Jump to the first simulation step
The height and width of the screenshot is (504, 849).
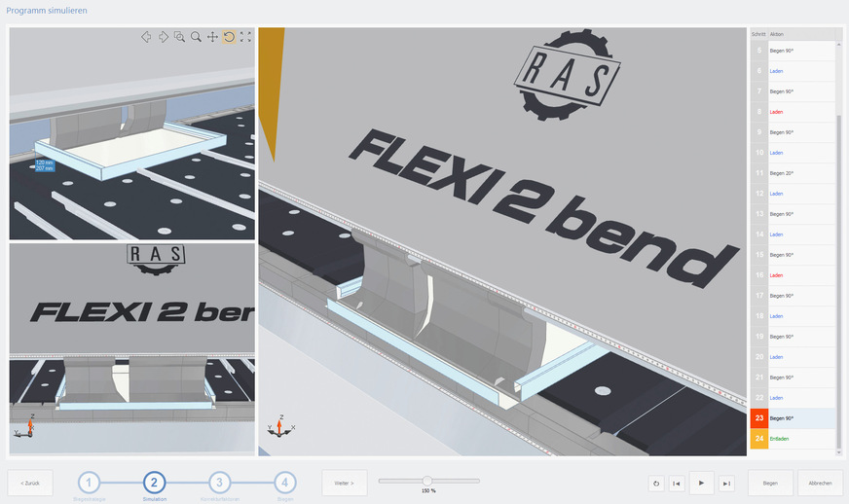[677, 483]
